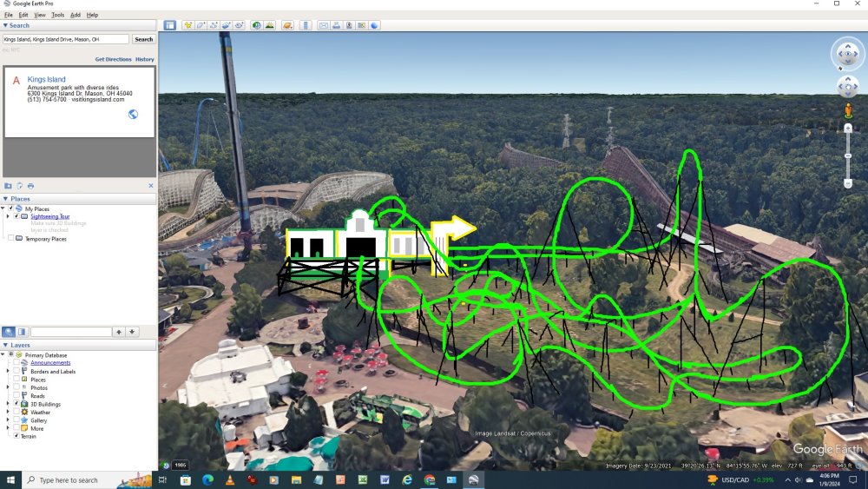The image size is (868, 489).
Task: Click the Add Placemark toolbar icon
Action: coord(187,25)
